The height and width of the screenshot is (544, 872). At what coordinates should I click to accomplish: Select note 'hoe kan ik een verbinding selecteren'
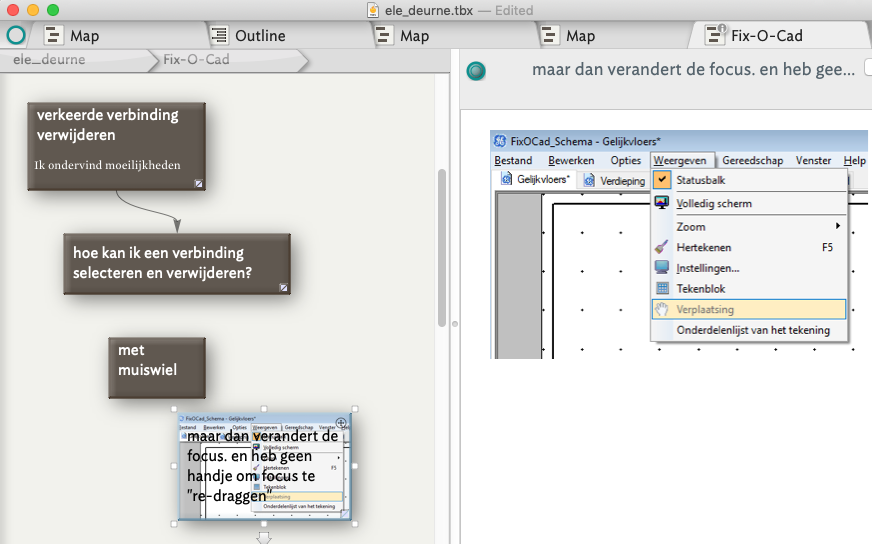(x=177, y=264)
